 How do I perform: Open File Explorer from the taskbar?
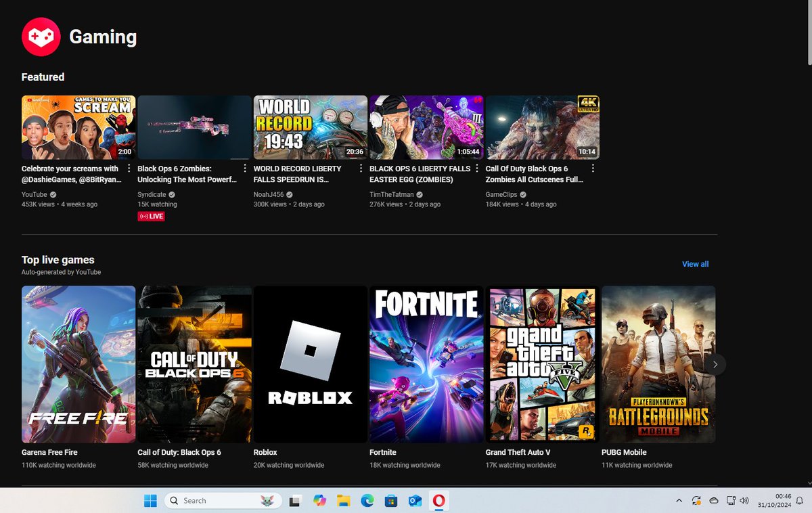pos(343,501)
